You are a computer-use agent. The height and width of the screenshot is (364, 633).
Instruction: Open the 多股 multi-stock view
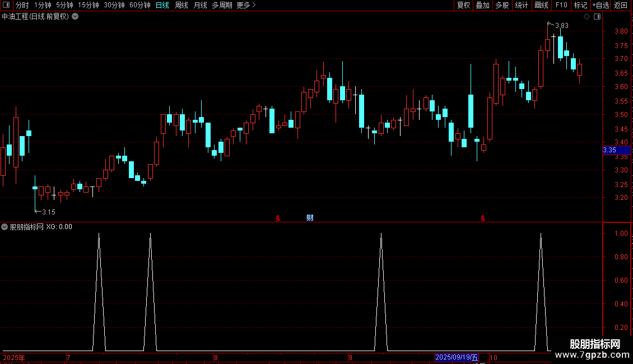502,5
